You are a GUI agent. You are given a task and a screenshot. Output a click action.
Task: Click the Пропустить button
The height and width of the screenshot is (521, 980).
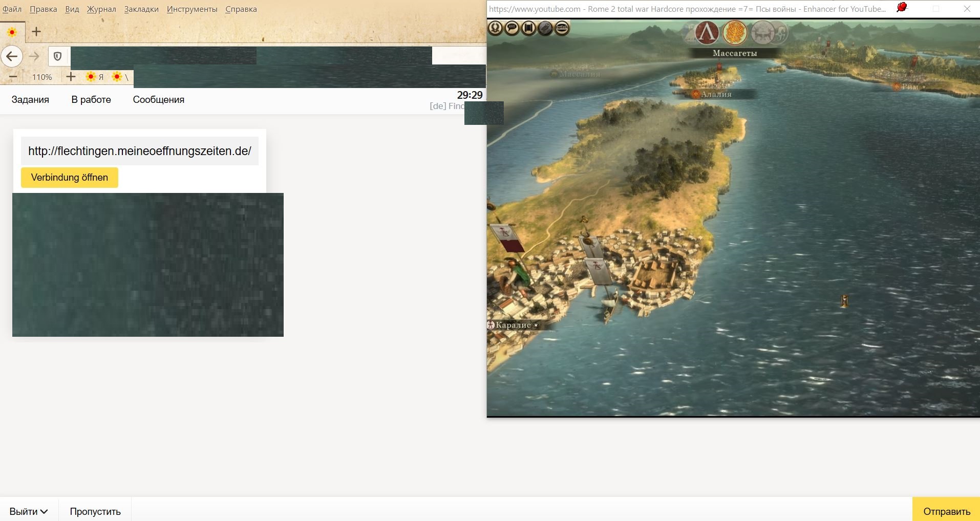95,511
